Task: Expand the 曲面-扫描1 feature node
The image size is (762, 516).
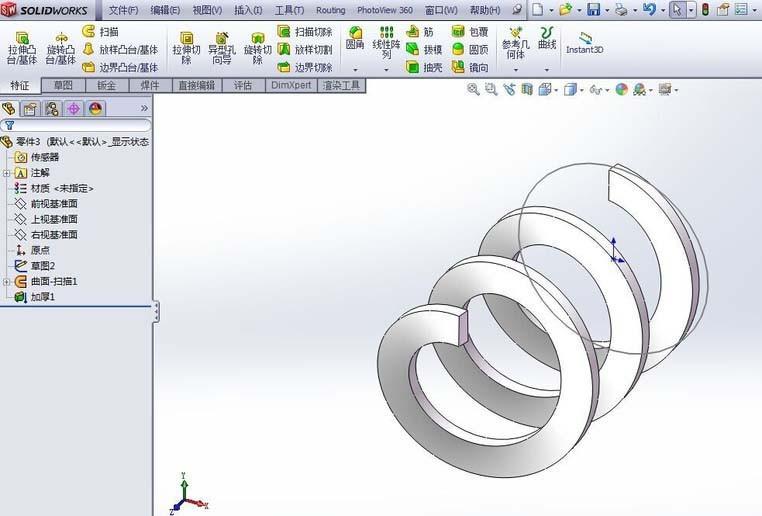Action: [x=6, y=282]
